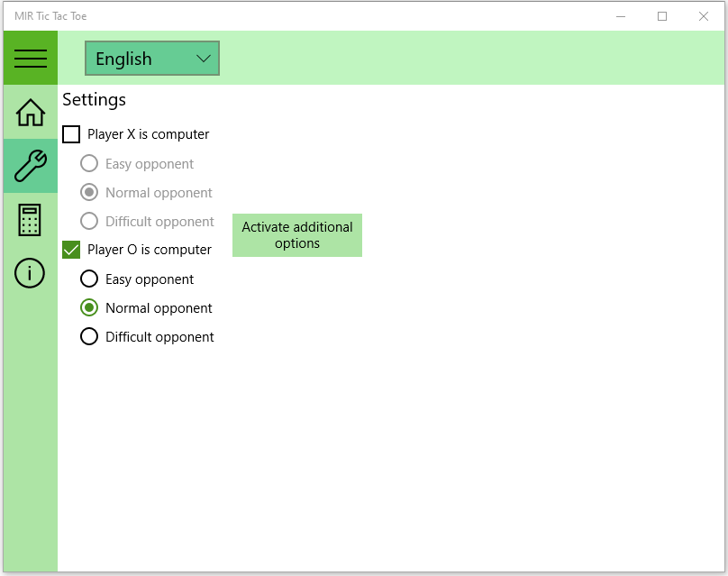Select Easy opponent for Player O

tap(88, 279)
